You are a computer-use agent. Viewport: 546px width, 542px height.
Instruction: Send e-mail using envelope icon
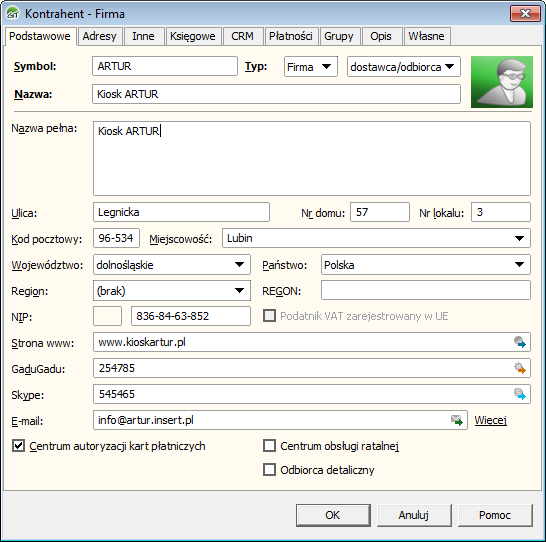click(x=457, y=420)
